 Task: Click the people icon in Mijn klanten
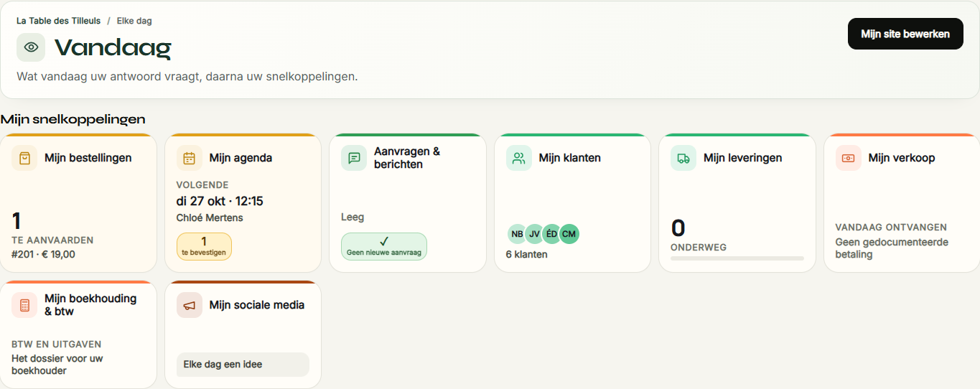point(519,158)
